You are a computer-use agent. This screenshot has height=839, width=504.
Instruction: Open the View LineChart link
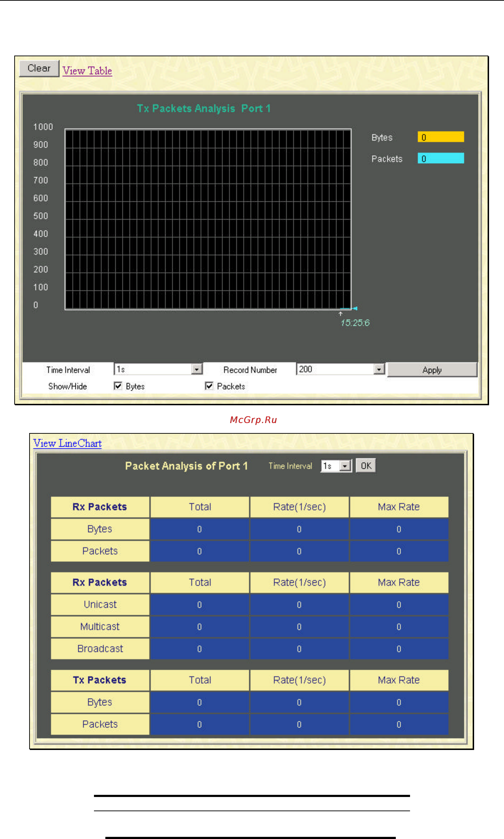(x=67, y=443)
